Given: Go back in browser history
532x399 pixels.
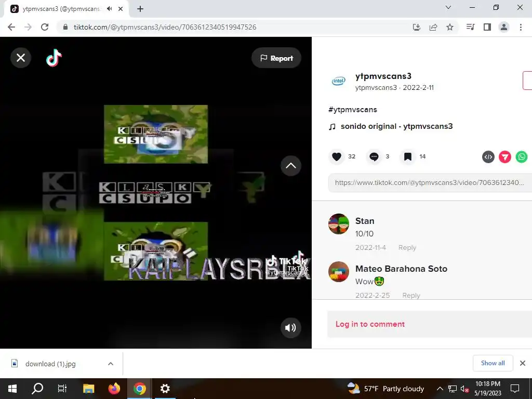Looking at the screenshot, I should click(x=11, y=27).
